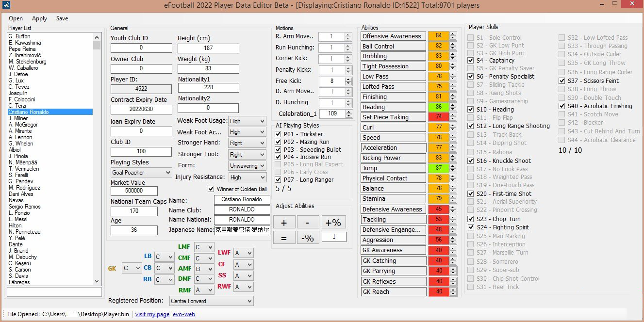Click the Celebration_1 spinner arrows

point(348,113)
